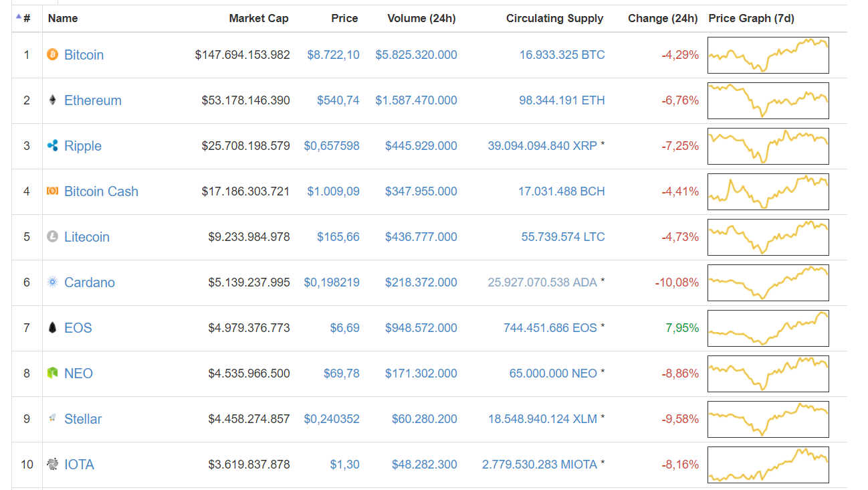The width and height of the screenshot is (868, 490).
Task: Sort by Circulating Supply column header
Action: click(554, 18)
